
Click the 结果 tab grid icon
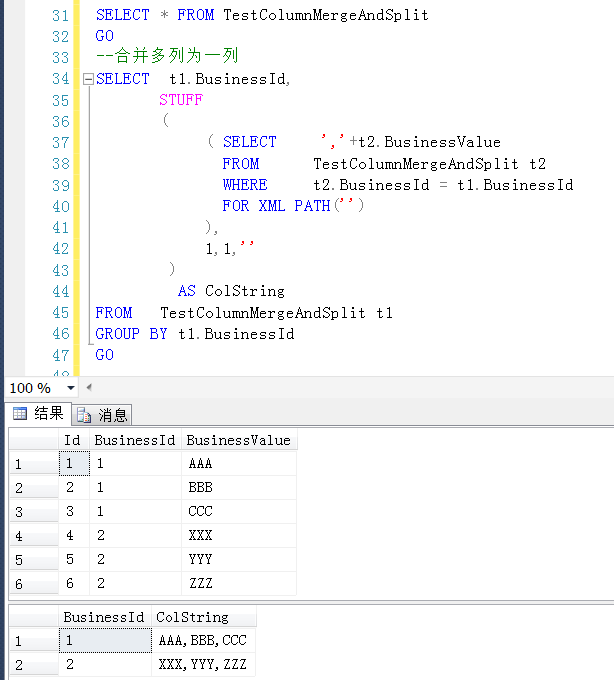tap(20, 413)
